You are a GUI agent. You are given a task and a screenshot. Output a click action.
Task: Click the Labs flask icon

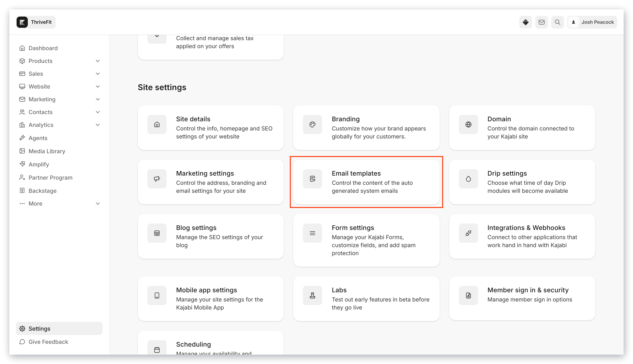pyautogui.click(x=312, y=295)
